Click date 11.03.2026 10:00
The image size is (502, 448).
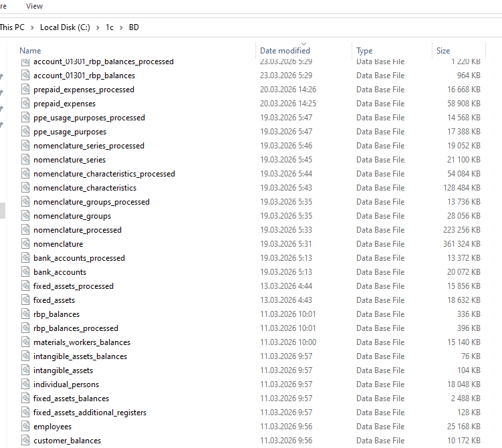(x=288, y=342)
